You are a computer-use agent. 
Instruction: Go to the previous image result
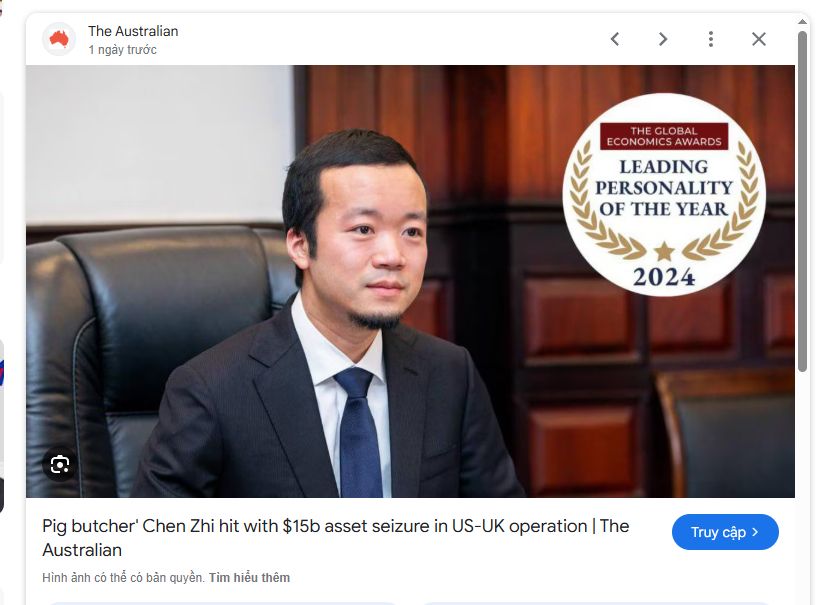pos(615,39)
